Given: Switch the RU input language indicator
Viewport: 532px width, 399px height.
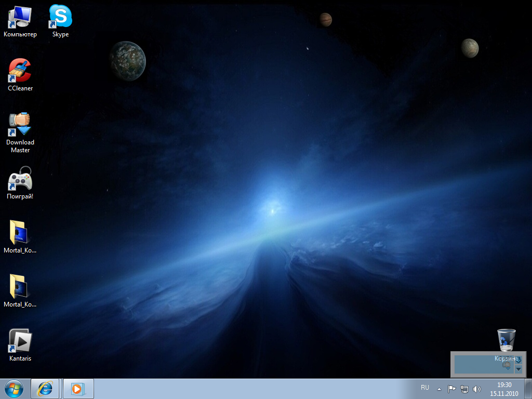Looking at the screenshot, I should [425, 388].
